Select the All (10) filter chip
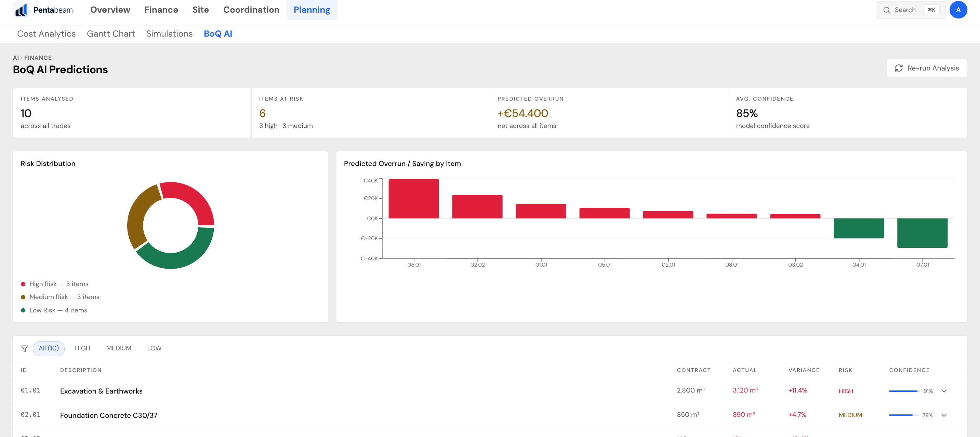This screenshot has width=980, height=437. tap(49, 348)
